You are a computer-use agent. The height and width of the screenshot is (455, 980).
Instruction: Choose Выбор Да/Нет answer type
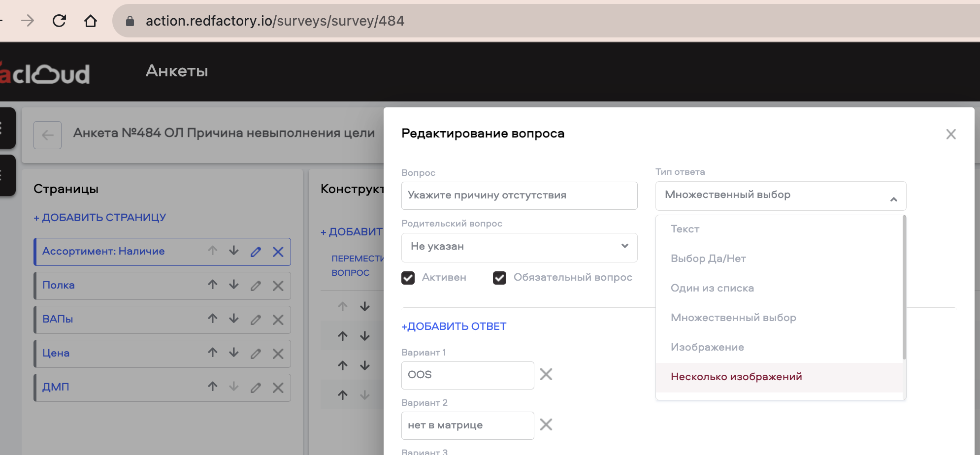click(x=780, y=259)
